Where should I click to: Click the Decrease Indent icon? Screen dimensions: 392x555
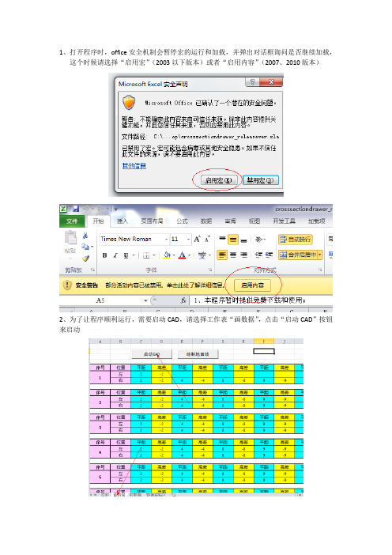(x=258, y=255)
